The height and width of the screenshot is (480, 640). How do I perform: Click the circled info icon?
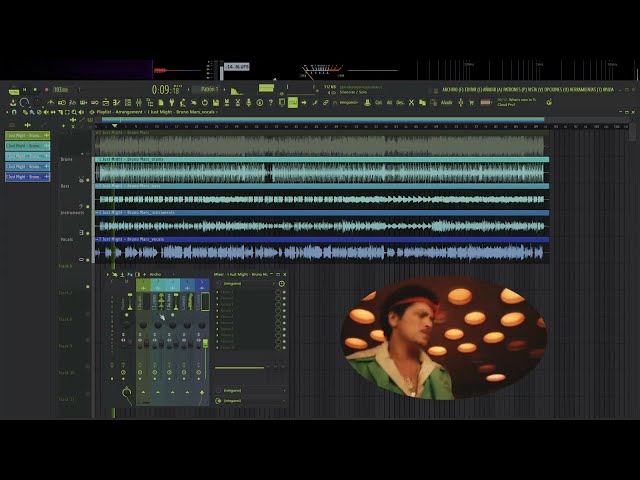coord(260,102)
